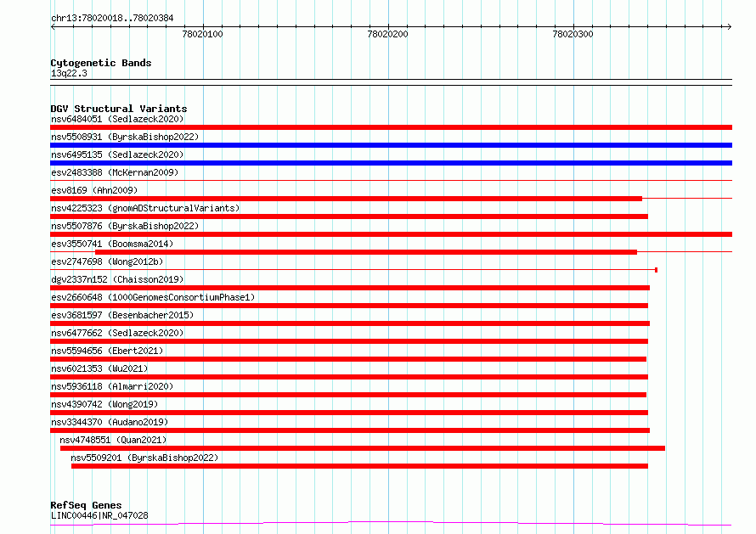Screen dimensions: 756x534
Task: Click the red bar for nsv6484051
Action: [391, 127]
